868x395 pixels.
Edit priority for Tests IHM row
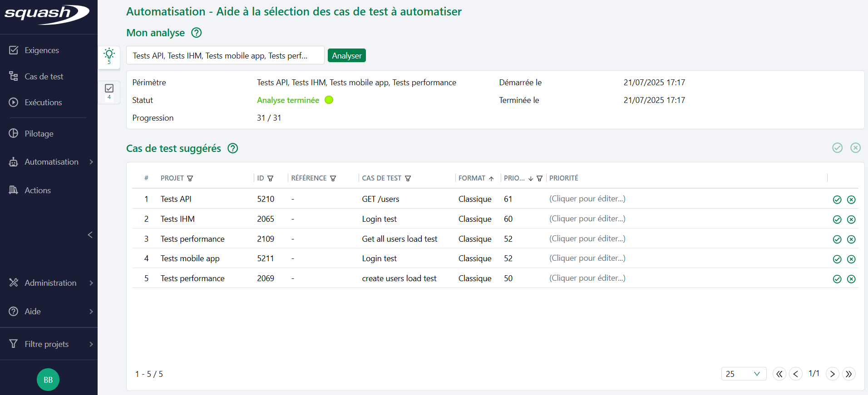(587, 219)
